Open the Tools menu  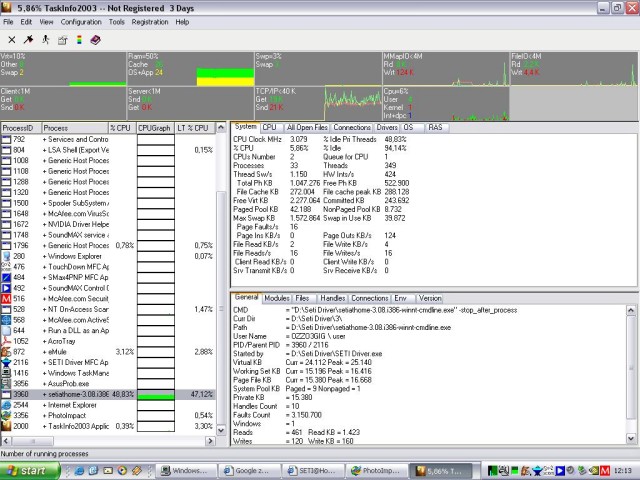pos(116,22)
